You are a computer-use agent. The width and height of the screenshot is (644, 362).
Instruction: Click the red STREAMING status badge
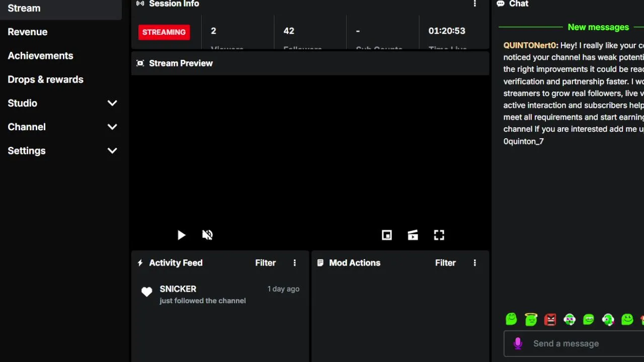point(164,32)
